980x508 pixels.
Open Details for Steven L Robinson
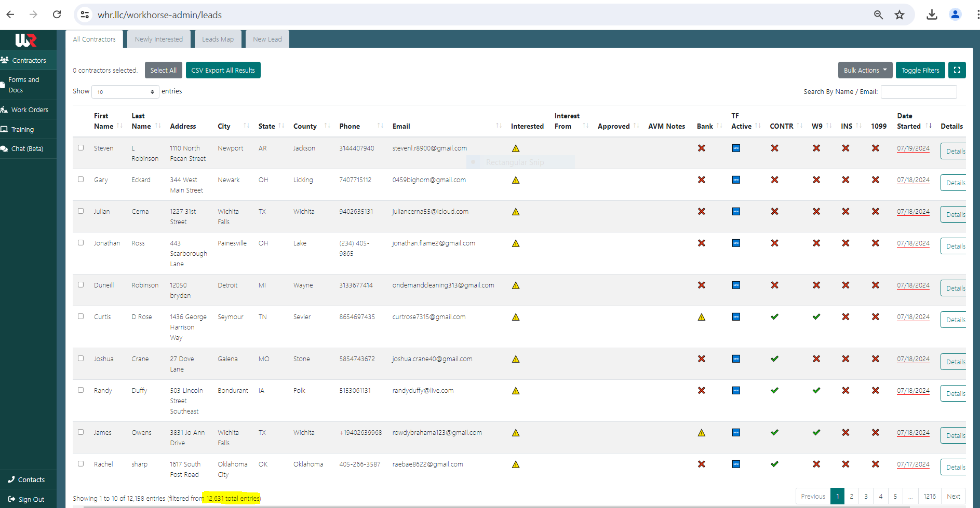tap(955, 151)
